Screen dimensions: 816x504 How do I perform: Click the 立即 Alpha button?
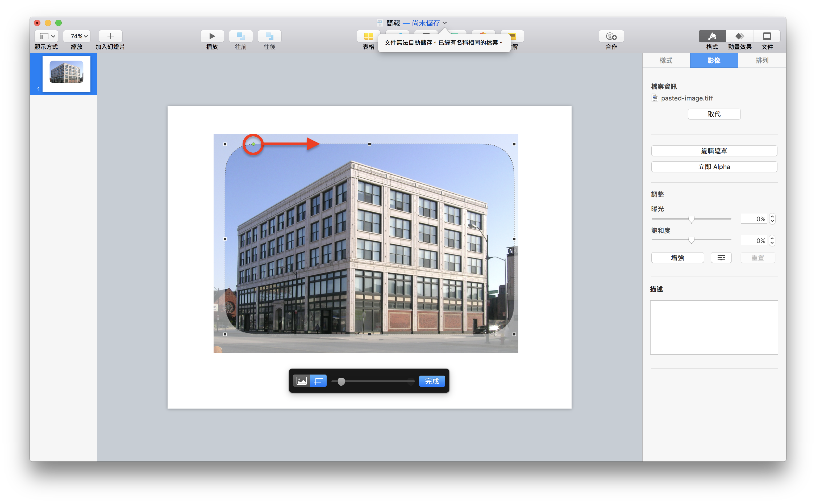coord(714,167)
